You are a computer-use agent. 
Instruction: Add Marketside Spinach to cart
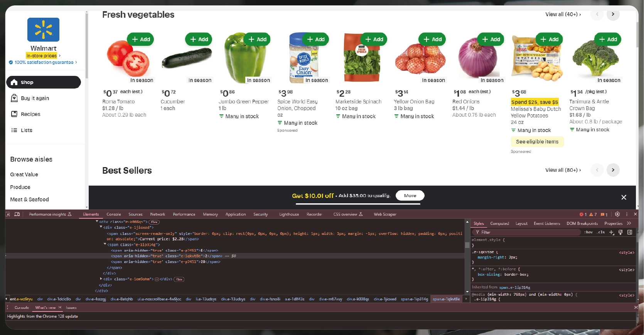coord(374,39)
